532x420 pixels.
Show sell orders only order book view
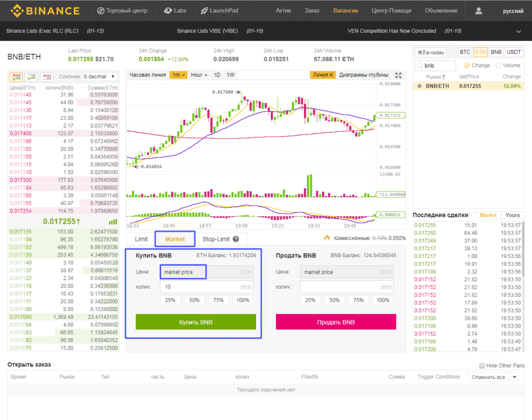(x=47, y=77)
